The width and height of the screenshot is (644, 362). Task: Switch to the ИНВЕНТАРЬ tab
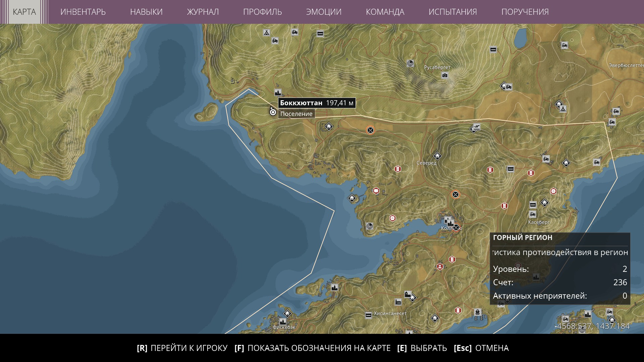[83, 12]
